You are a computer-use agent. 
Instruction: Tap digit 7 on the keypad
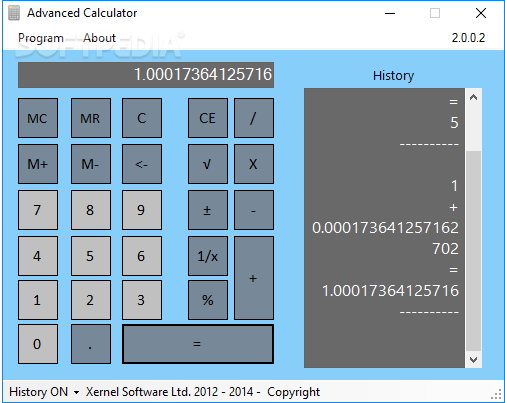pyautogui.click(x=38, y=210)
